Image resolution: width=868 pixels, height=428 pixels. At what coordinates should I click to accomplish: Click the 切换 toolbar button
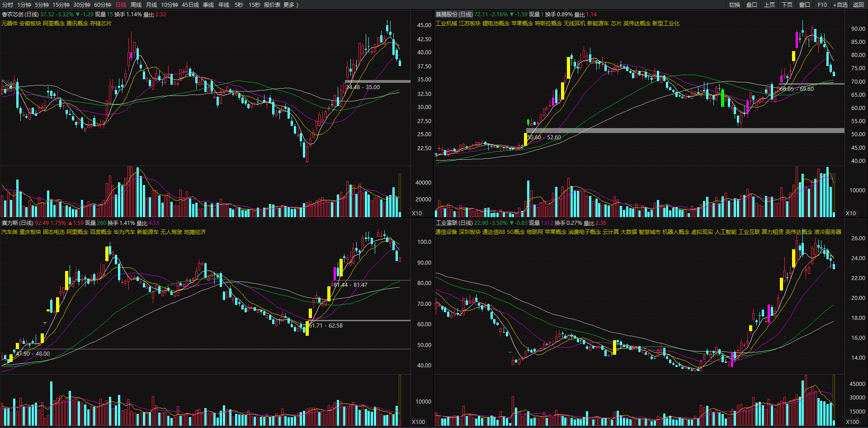[x=735, y=5]
